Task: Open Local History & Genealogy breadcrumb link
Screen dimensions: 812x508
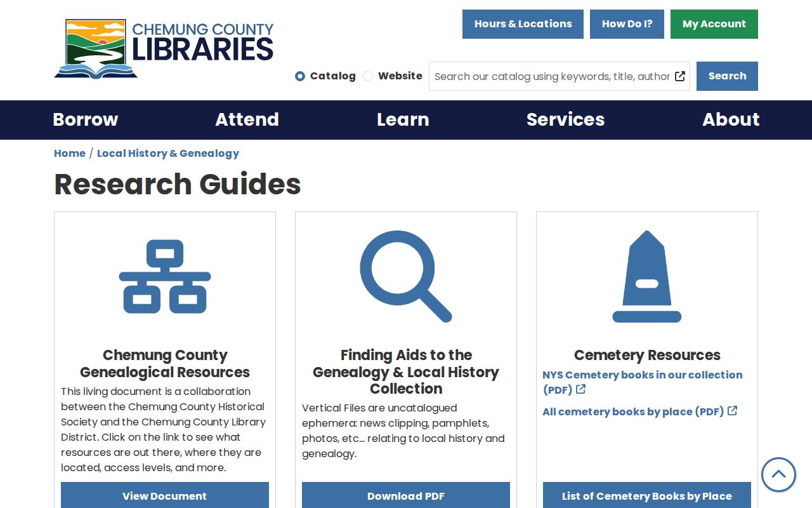Action: (168, 153)
